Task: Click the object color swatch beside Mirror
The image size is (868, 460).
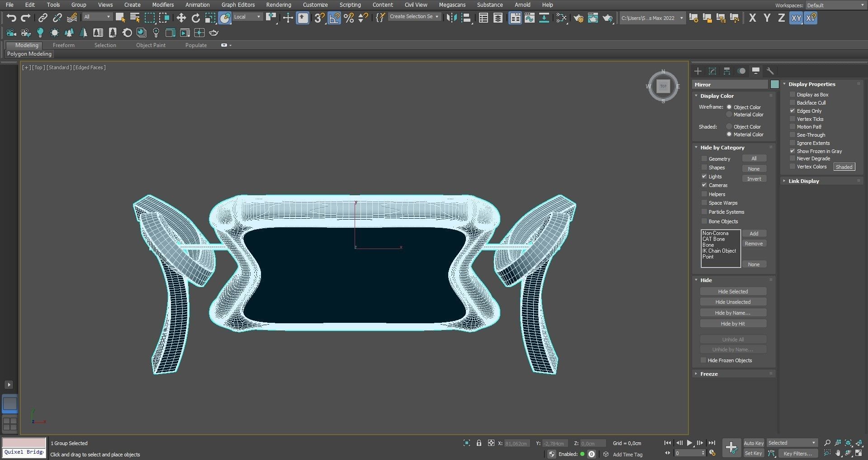Action: click(x=774, y=85)
